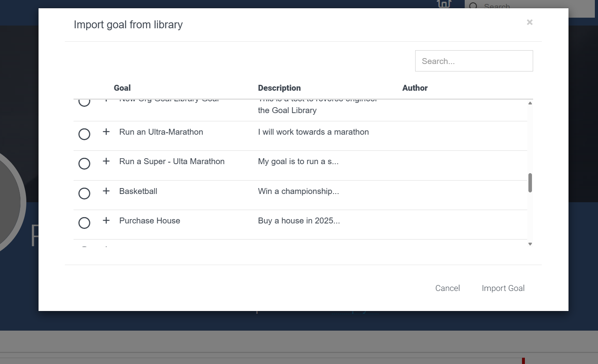Select the Run a Super - Ulta Marathon radio button
Image resolution: width=598 pixels, height=364 pixels.
coord(84,164)
